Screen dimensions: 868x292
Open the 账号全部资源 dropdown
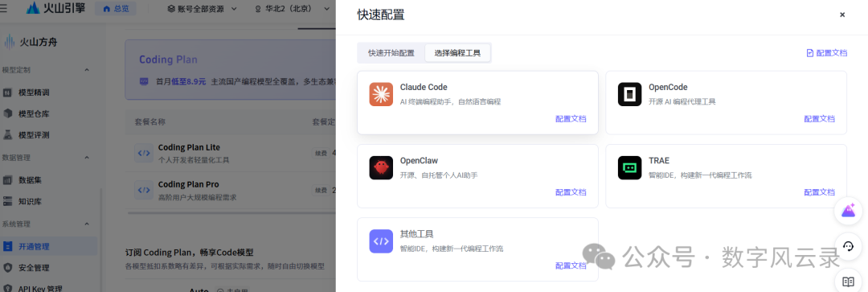202,8
